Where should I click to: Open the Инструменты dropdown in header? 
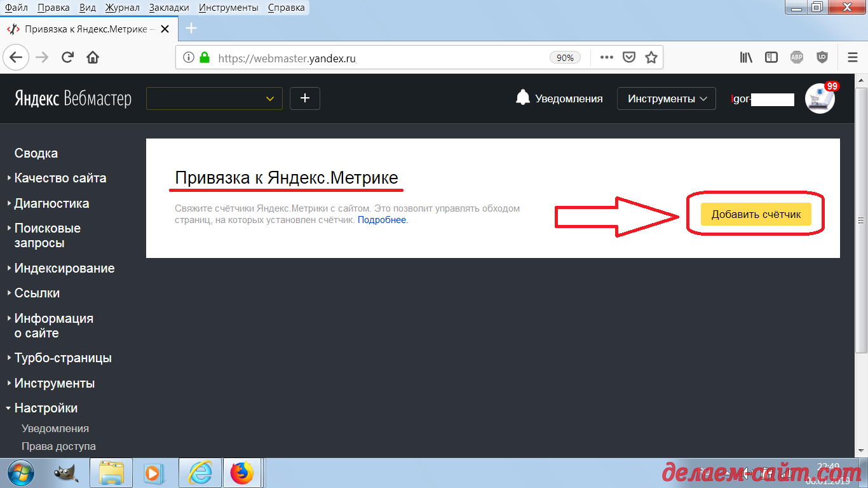click(x=667, y=98)
